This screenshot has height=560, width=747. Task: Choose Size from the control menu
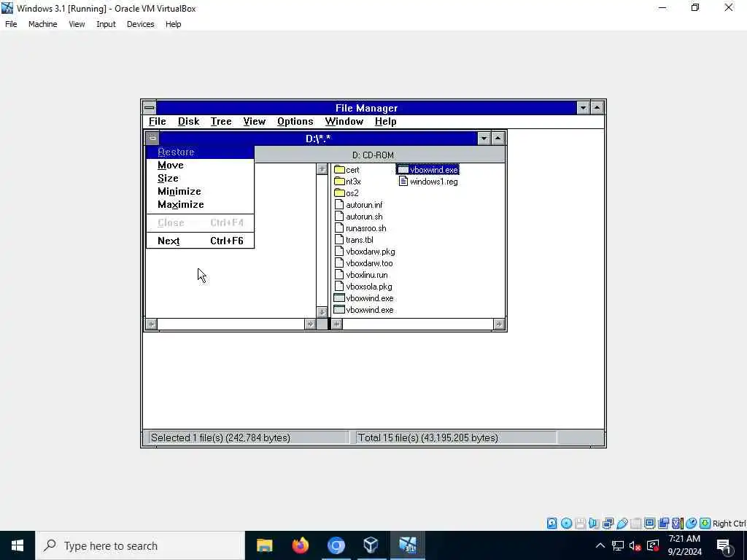tap(200, 178)
